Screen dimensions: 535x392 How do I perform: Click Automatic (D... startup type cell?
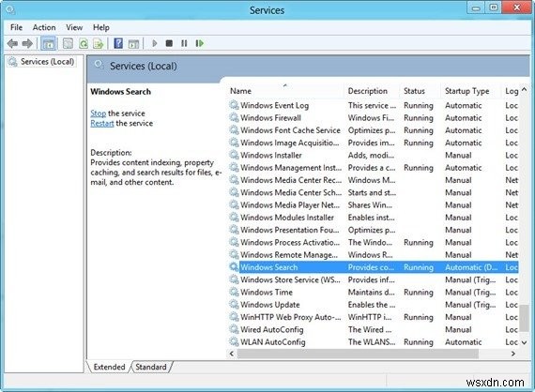pyautogui.click(x=471, y=267)
